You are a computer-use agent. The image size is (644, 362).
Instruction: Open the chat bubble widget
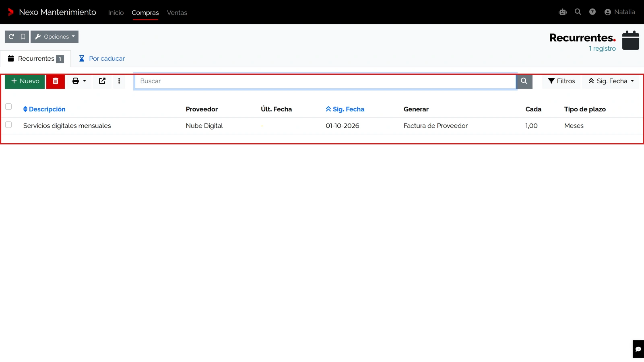(x=638, y=349)
